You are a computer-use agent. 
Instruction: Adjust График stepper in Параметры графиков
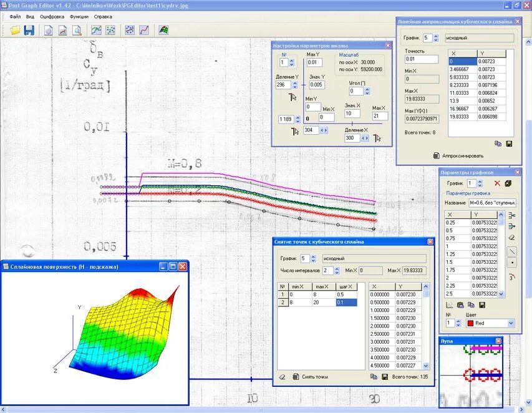coord(480,183)
